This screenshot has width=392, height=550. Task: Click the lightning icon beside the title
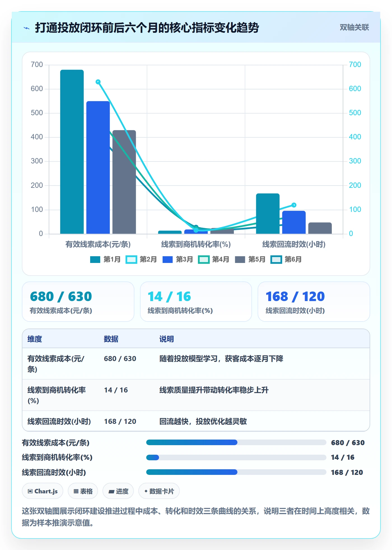(27, 28)
